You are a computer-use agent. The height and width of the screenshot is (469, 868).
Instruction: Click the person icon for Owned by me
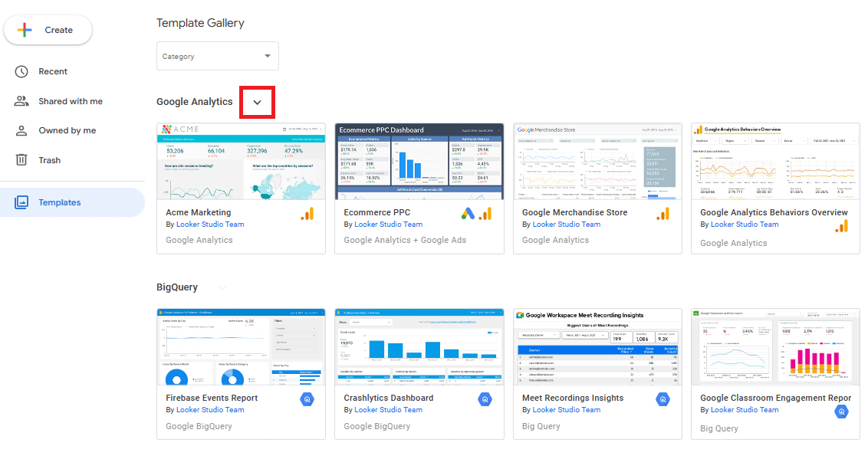(21, 130)
